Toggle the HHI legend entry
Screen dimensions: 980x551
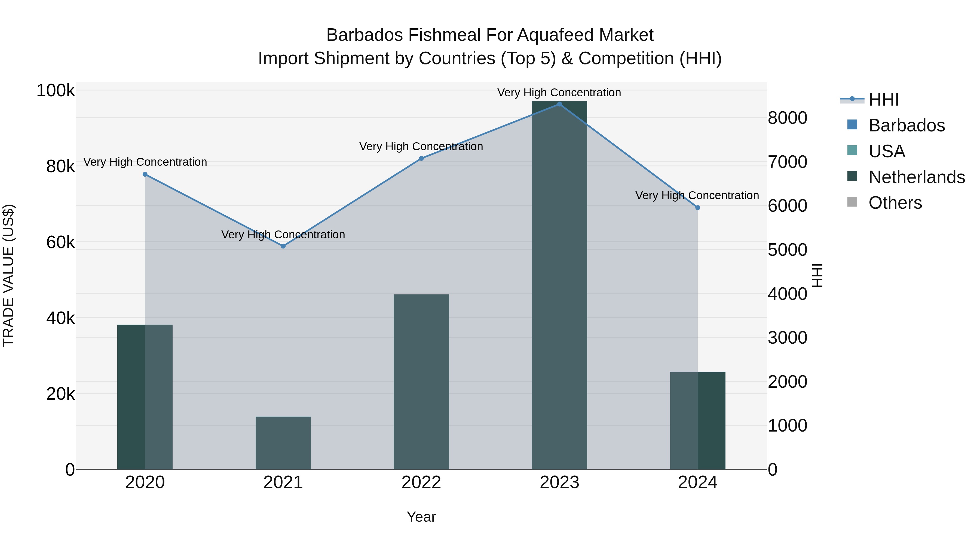pyautogui.click(x=869, y=100)
